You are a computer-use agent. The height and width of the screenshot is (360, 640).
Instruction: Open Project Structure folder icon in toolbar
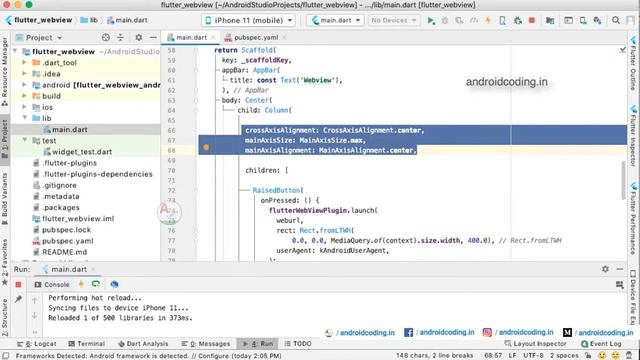(550, 20)
